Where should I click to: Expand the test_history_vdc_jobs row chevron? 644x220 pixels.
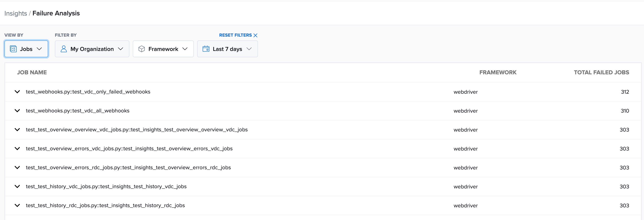17,187
